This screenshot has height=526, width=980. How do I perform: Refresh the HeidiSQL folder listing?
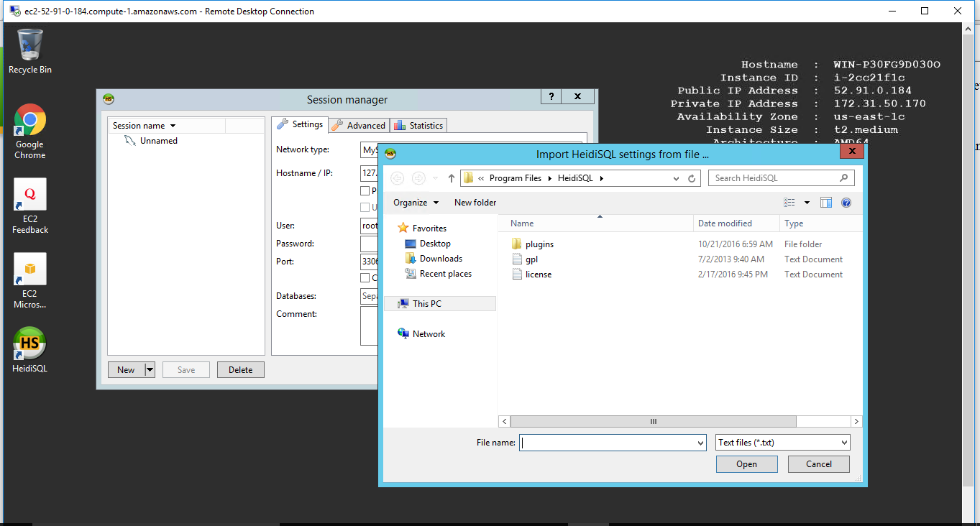(x=692, y=178)
